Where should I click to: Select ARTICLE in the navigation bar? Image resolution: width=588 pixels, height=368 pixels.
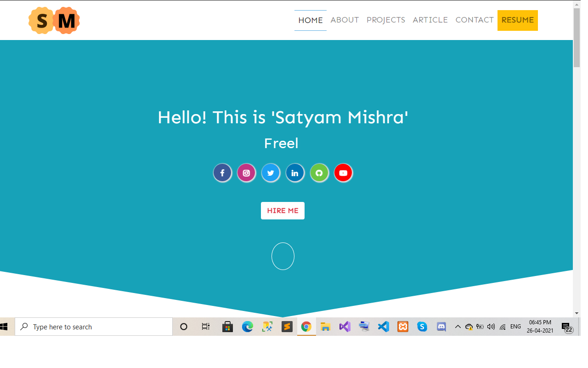[430, 20]
